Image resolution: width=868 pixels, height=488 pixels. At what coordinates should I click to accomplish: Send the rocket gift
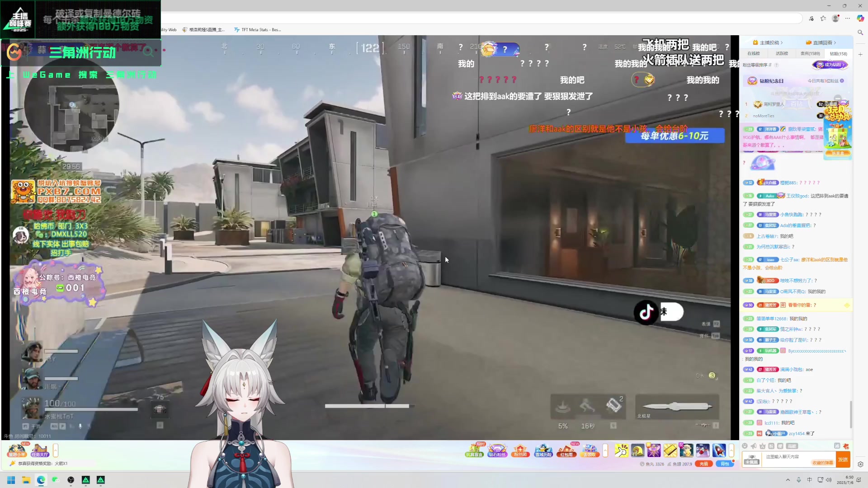pyautogui.click(x=719, y=450)
